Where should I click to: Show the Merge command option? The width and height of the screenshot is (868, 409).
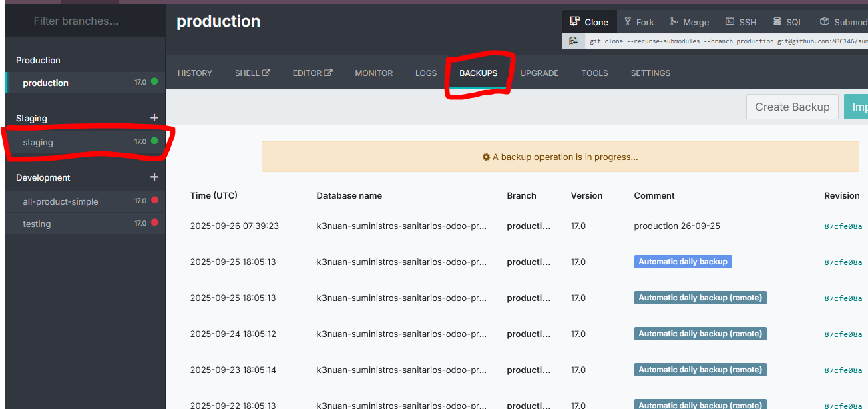point(690,22)
